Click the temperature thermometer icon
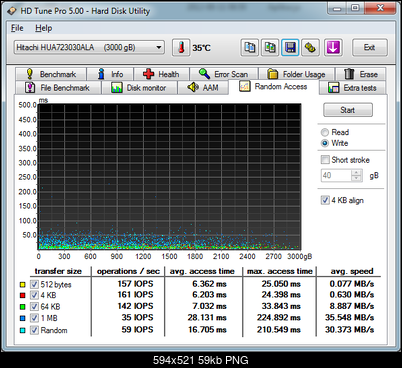Screen dimensions: 402x368 tap(181, 48)
